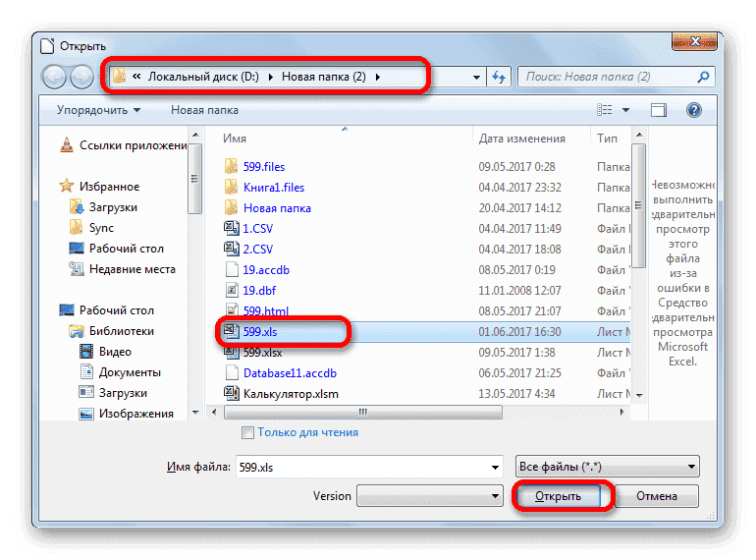The width and height of the screenshot is (756, 560).
Task: Sort by the Имя column header
Action: 235,139
